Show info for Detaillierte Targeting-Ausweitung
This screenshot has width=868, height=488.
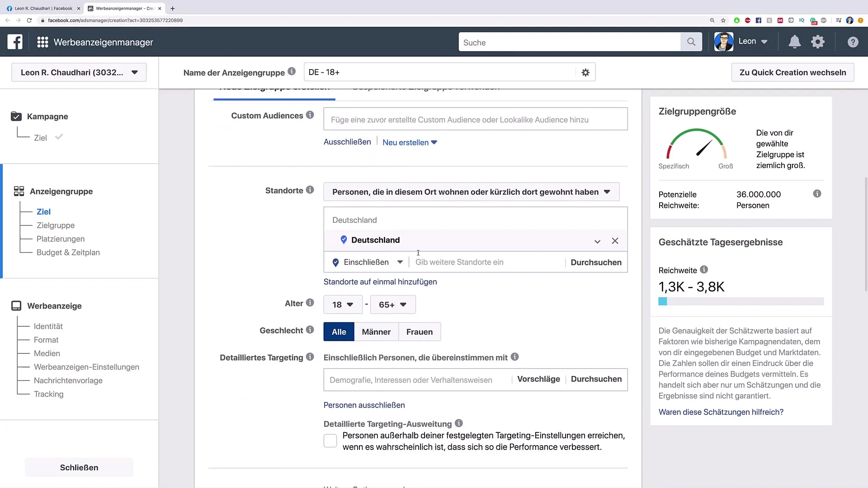(x=459, y=423)
